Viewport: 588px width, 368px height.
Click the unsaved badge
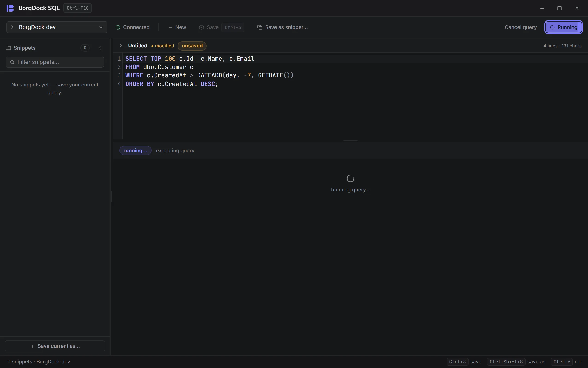(192, 46)
